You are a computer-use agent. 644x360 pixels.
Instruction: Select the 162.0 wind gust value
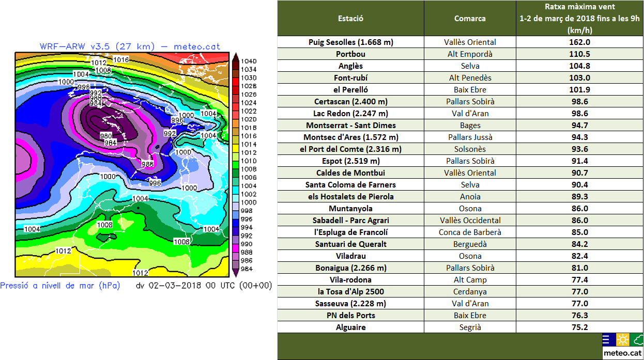pyautogui.click(x=579, y=42)
